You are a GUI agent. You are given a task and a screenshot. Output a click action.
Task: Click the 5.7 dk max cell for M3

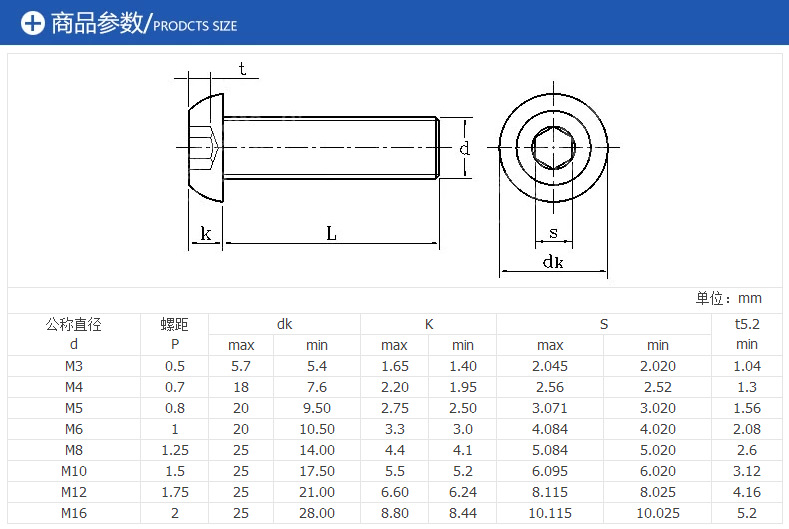[241, 366]
